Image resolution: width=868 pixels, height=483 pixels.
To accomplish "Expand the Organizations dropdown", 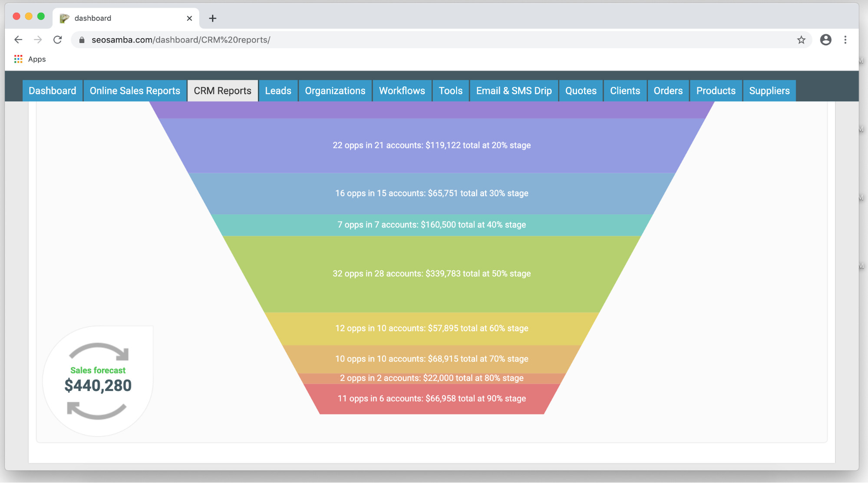I will [x=335, y=90].
